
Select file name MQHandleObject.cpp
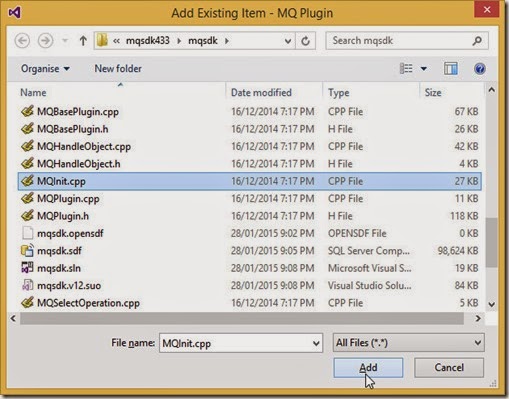click(84, 146)
